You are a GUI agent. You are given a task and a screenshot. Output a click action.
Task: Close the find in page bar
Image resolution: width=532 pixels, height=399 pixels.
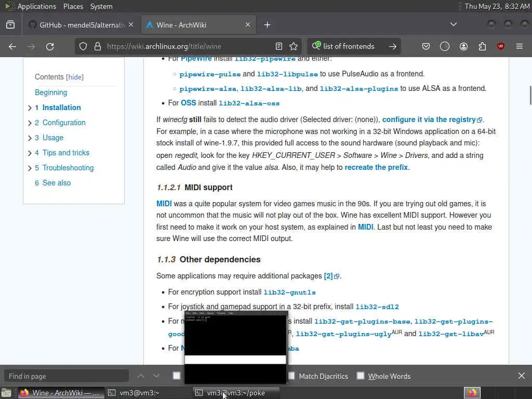pyautogui.click(x=522, y=376)
